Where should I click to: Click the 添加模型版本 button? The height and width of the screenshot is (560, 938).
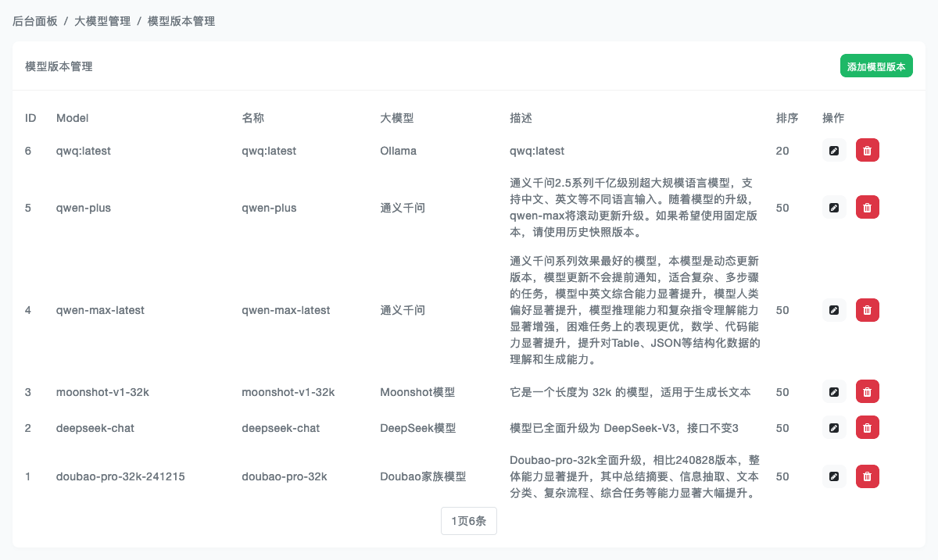[x=876, y=66]
